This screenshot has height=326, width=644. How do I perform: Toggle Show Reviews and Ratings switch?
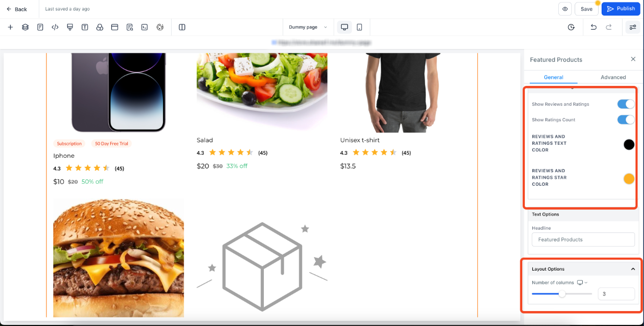(626, 104)
